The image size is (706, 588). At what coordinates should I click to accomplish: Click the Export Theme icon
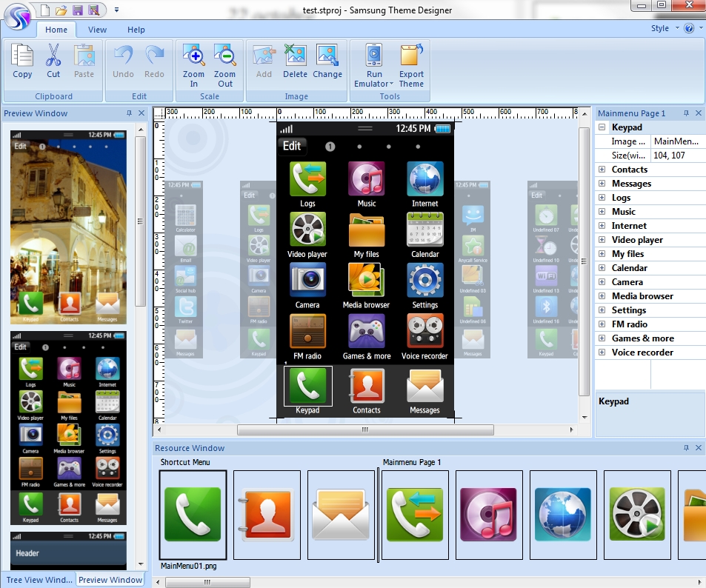click(411, 55)
